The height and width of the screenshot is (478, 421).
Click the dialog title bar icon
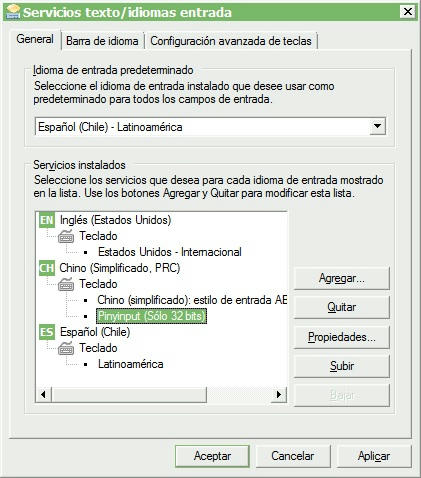13,12
